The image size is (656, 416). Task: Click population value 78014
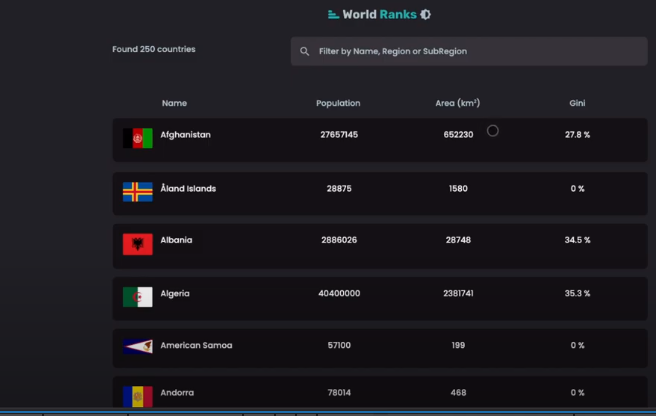[339, 393]
